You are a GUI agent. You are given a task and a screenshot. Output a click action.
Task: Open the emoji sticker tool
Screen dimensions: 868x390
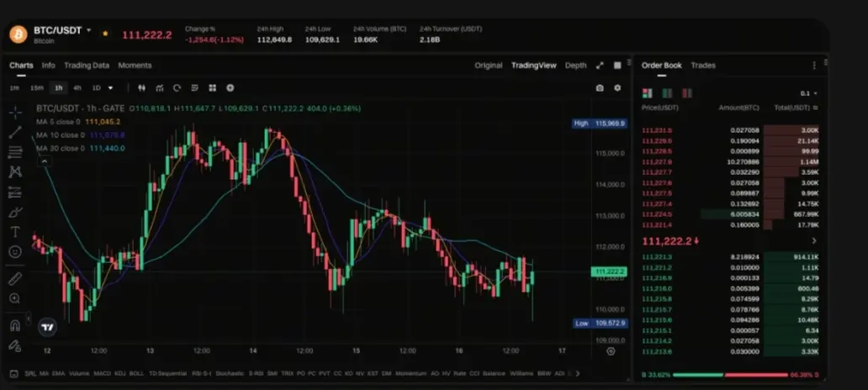[x=15, y=251]
